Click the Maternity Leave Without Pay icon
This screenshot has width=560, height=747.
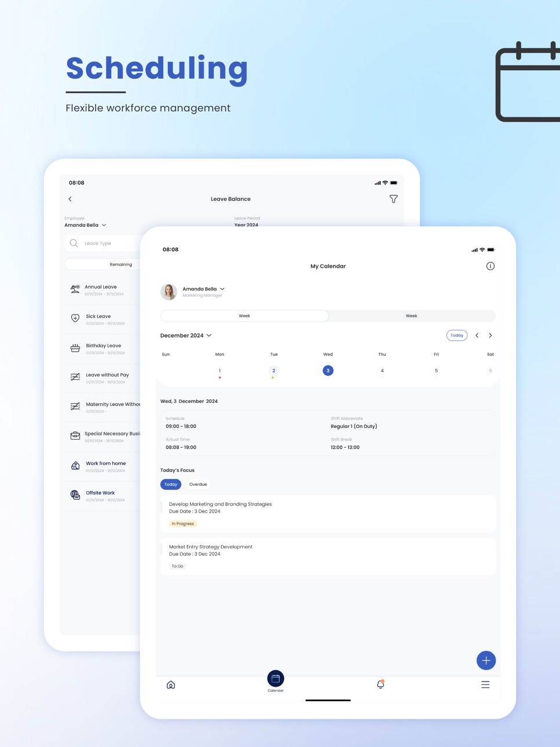point(75,407)
